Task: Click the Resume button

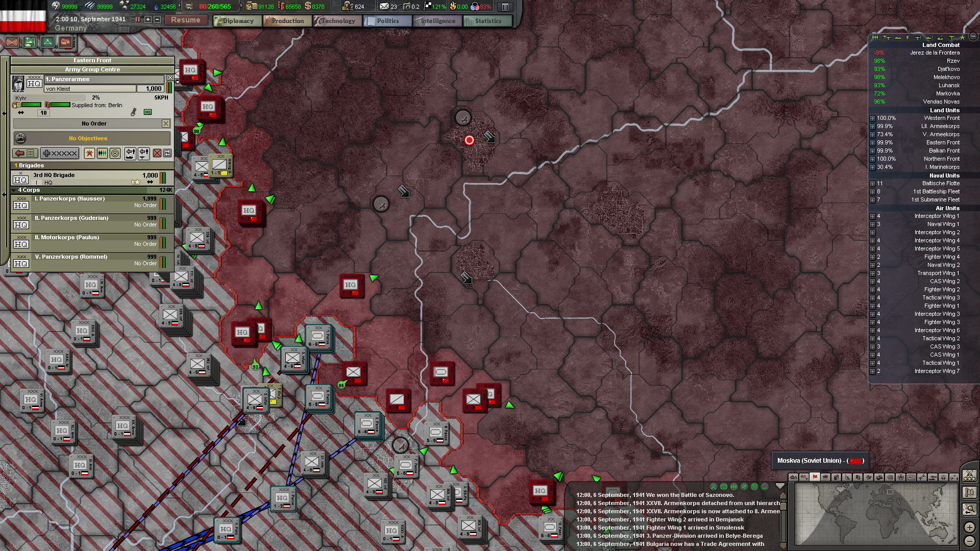Action: point(186,20)
